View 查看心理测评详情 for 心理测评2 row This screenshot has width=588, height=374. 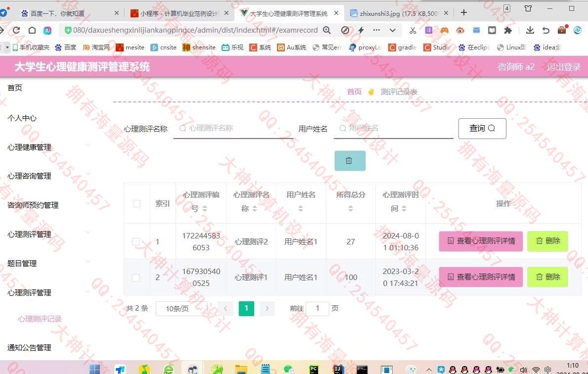[481, 241]
